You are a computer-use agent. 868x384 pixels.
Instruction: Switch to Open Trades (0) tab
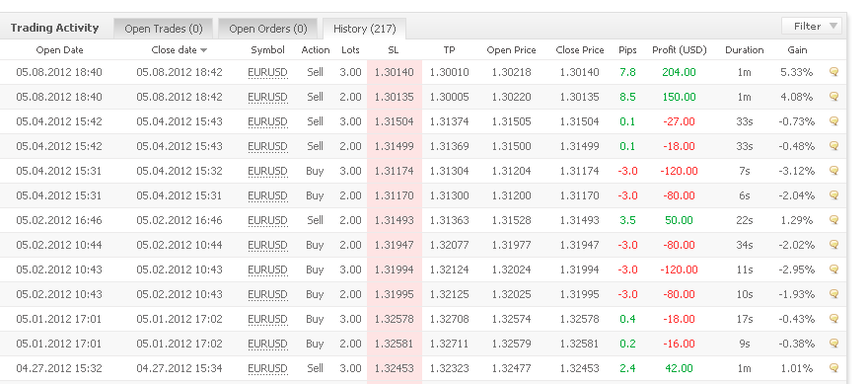pos(164,29)
